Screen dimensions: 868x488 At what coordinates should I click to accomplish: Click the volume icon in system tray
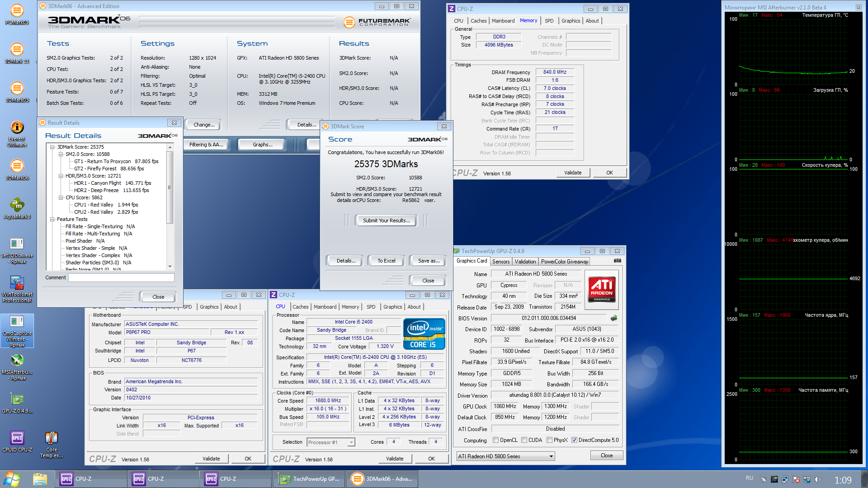click(x=817, y=479)
